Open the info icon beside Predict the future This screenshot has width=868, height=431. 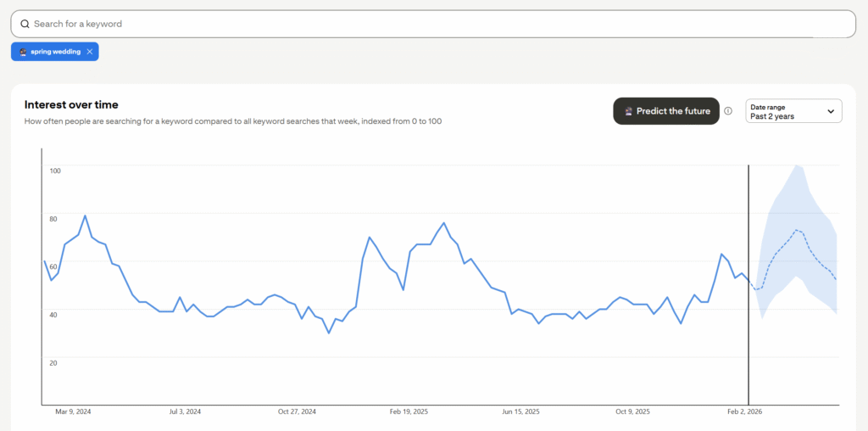[x=728, y=111]
